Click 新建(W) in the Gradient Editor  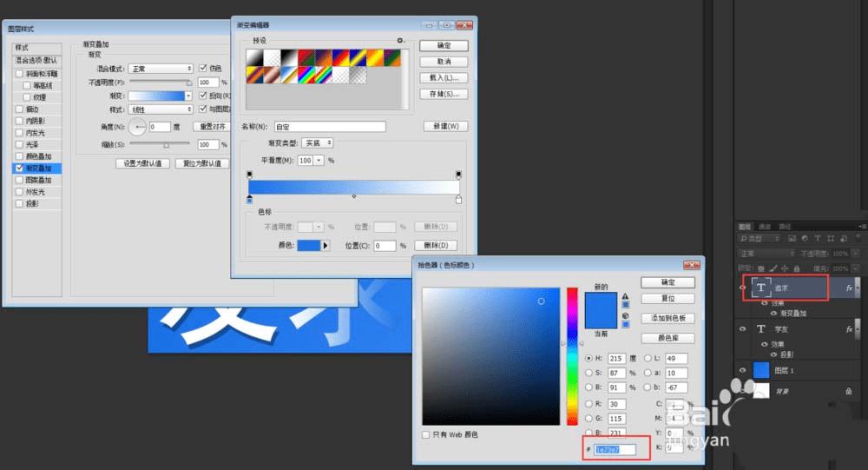coord(445,126)
